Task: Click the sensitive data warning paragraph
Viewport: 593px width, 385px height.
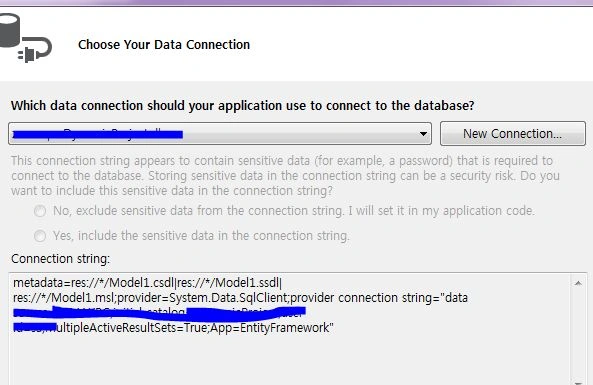Action: coord(286,175)
